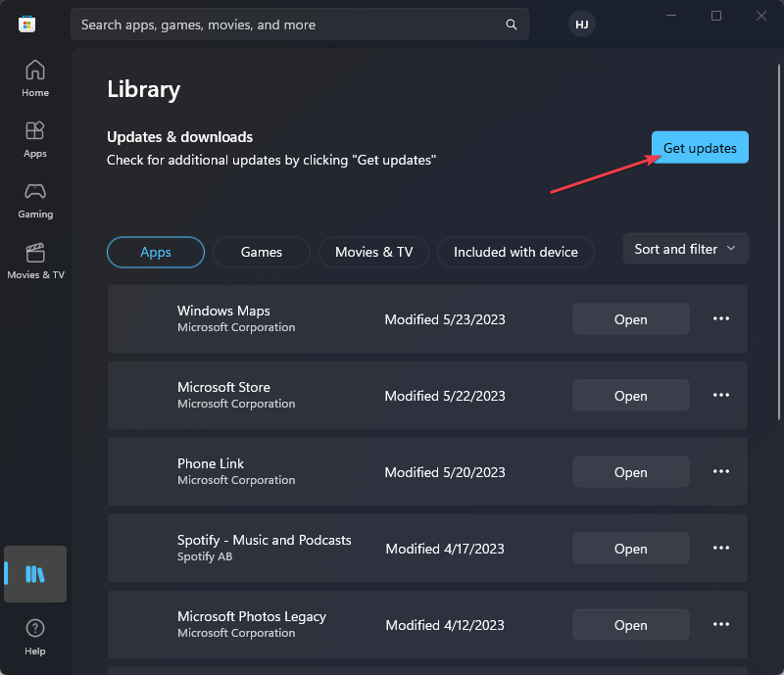Click the Windows Maps title text
Viewport: 784px width, 675px height.
[223, 311]
